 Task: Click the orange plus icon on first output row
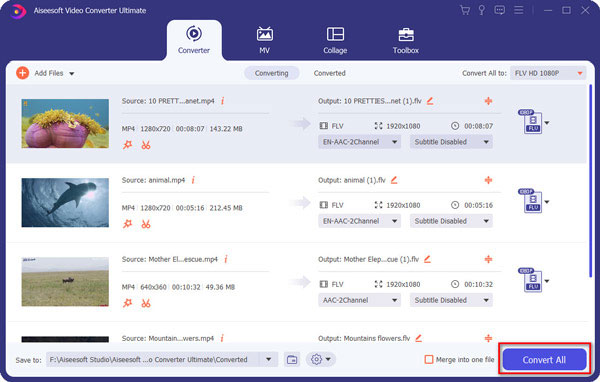488,101
